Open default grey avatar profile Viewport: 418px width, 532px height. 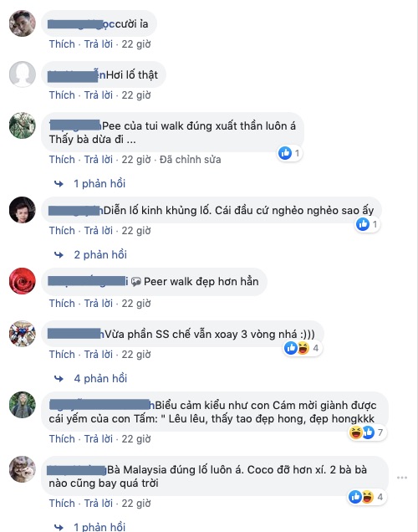23,74
